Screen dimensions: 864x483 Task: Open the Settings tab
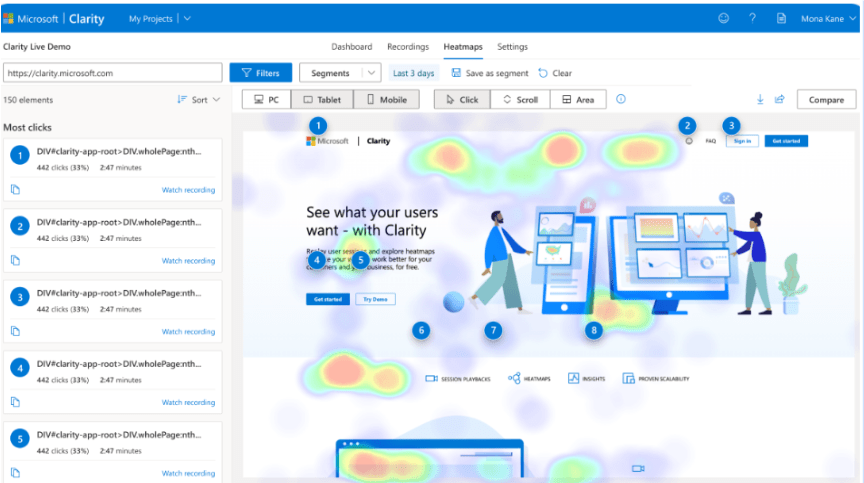(x=512, y=47)
